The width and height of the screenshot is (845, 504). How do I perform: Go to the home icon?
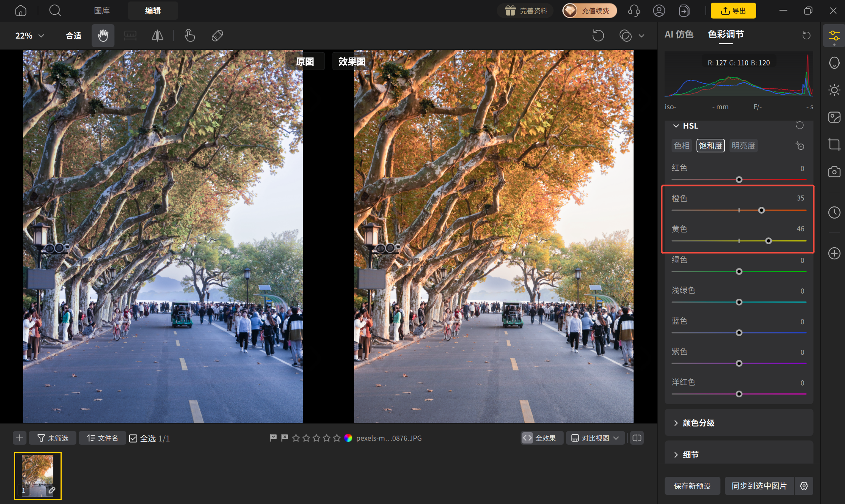click(x=21, y=11)
